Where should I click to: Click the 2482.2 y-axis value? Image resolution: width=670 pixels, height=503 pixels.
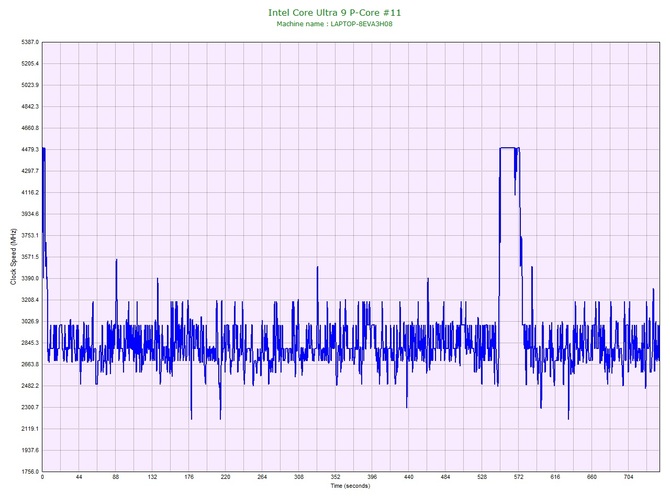30,385
